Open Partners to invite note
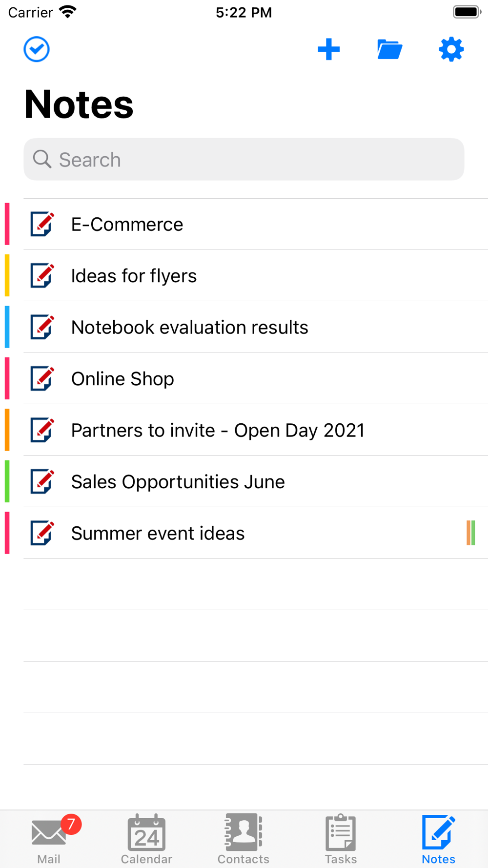488x868 pixels. click(218, 431)
